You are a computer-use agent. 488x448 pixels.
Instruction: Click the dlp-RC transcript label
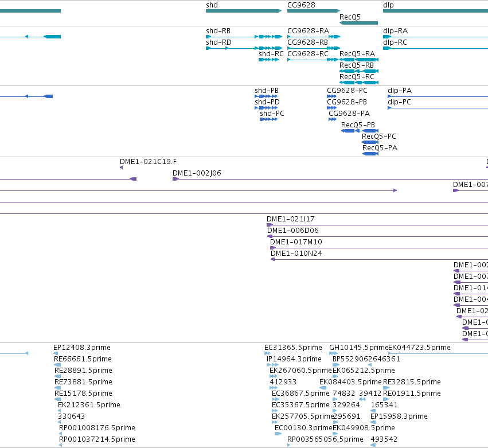[x=395, y=42]
